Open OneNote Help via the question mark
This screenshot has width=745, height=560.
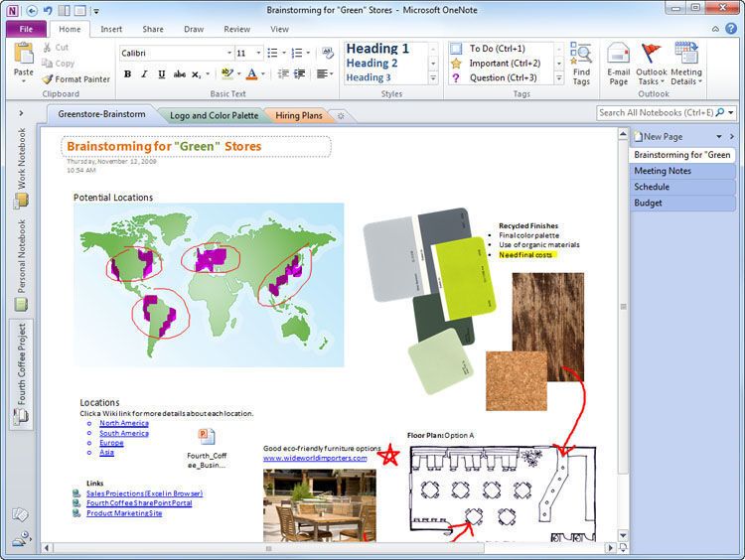point(731,29)
